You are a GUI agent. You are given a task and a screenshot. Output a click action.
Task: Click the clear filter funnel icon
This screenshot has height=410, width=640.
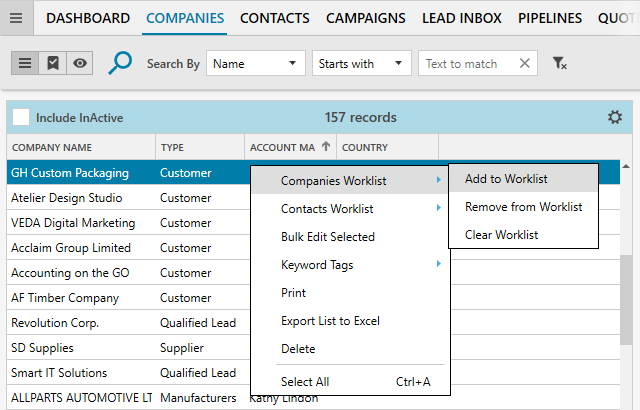[559, 64]
